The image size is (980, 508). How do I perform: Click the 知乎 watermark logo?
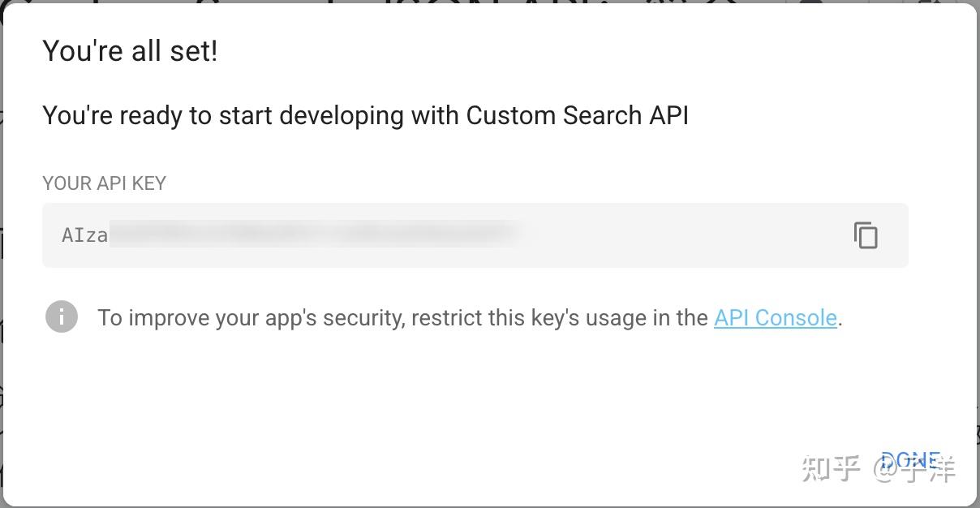tap(830, 468)
